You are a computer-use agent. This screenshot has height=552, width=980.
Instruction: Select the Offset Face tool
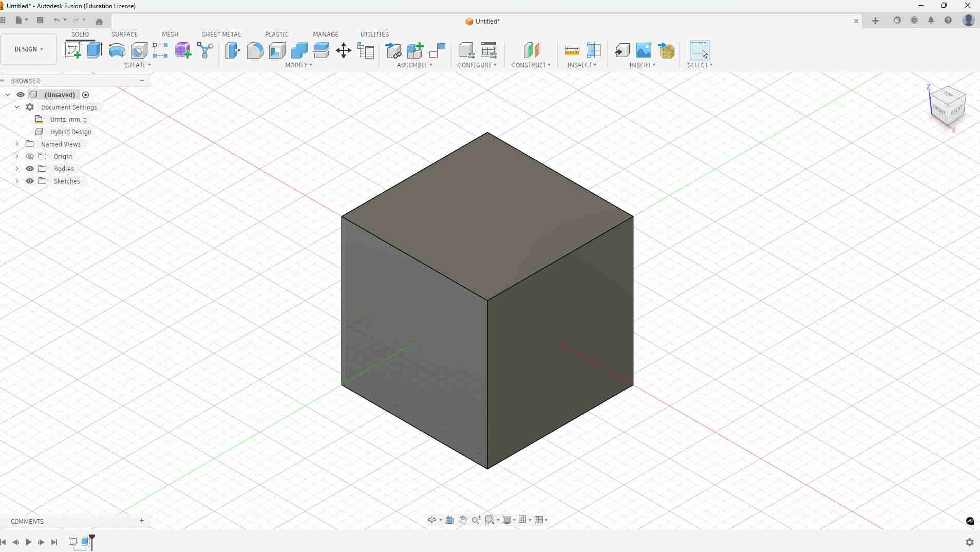[321, 50]
